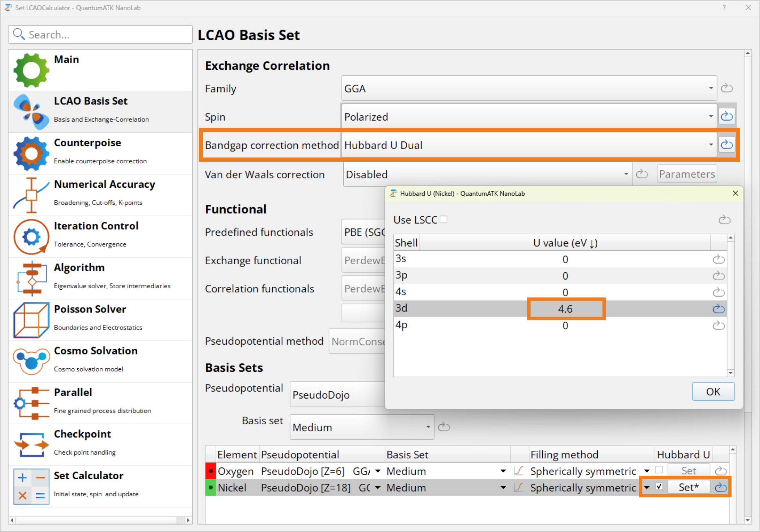Image resolution: width=760 pixels, height=532 pixels.
Task: Open the Family GGA dropdown
Action: [529, 88]
